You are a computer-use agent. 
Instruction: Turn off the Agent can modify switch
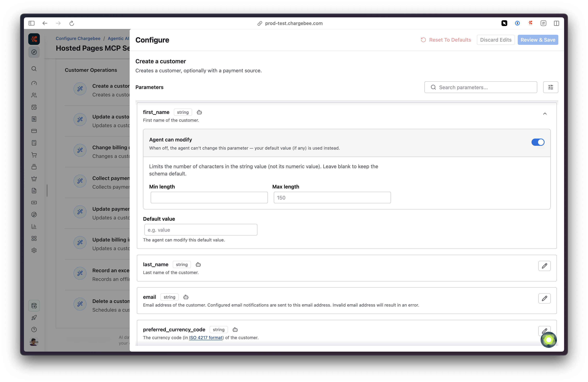(538, 142)
